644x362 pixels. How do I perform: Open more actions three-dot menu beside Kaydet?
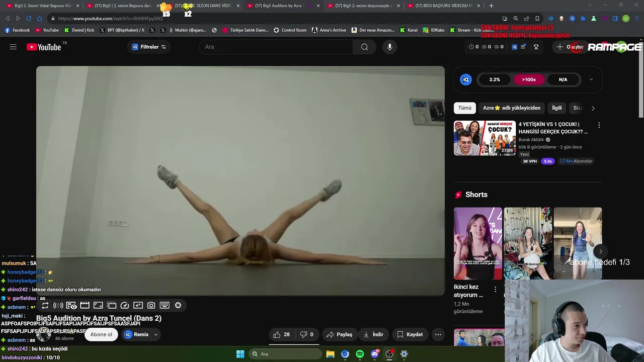pos(438,334)
